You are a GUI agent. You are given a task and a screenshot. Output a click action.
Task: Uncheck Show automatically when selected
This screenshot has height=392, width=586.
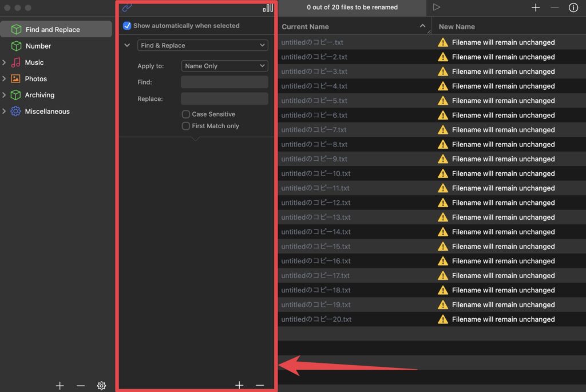[x=127, y=26]
